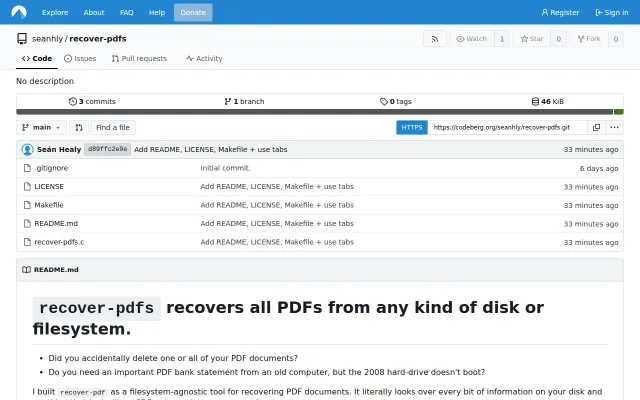Click the Sign in link

pos(612,12)
